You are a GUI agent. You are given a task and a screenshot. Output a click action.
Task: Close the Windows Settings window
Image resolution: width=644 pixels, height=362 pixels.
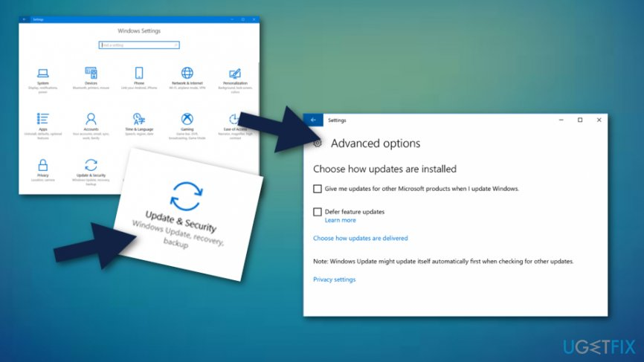coord(254,19)
